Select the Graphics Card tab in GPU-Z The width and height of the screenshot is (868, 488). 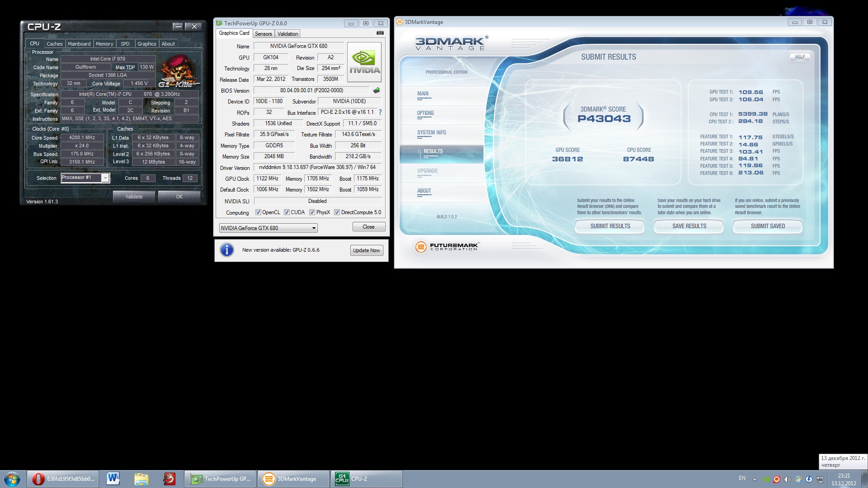(234, 33)
